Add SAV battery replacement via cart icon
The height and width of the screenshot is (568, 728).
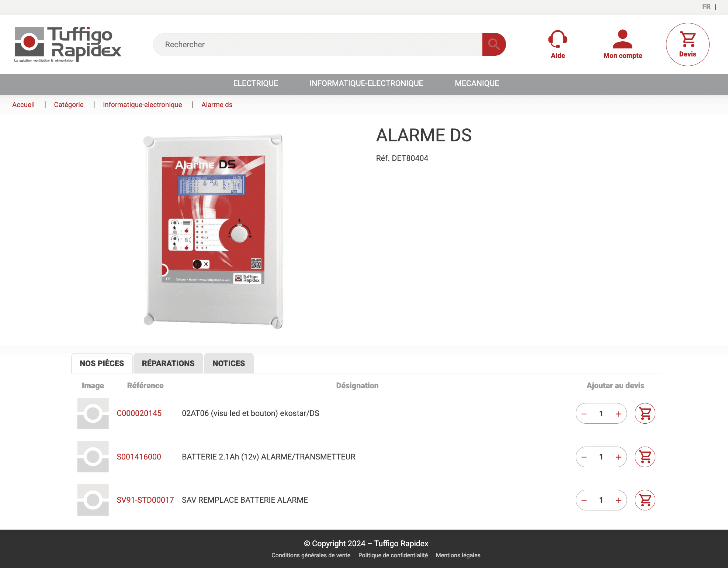tap(645, 500)
